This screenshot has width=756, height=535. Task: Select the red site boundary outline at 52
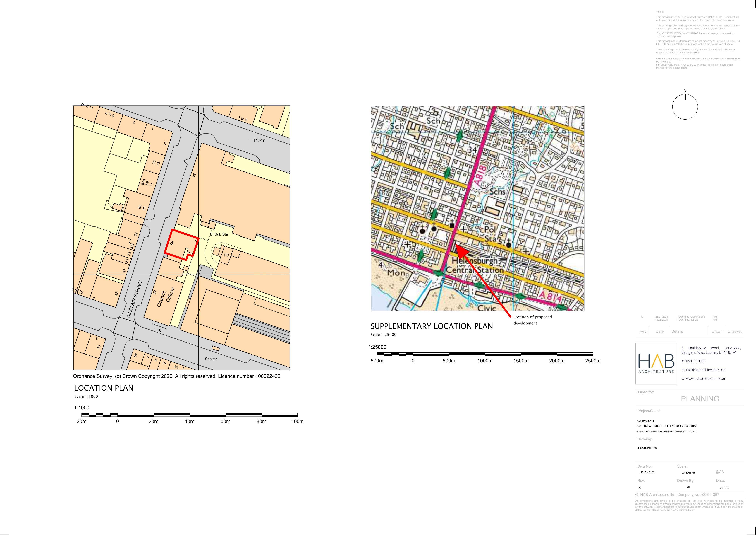point(182,245)
